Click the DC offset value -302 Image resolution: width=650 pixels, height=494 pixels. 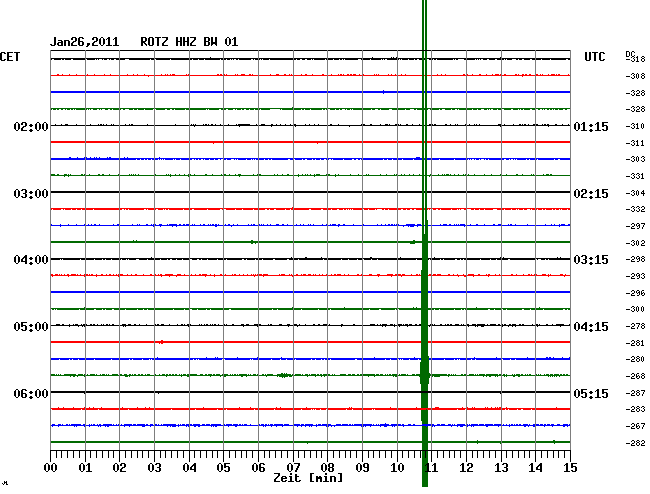[635, 243]
